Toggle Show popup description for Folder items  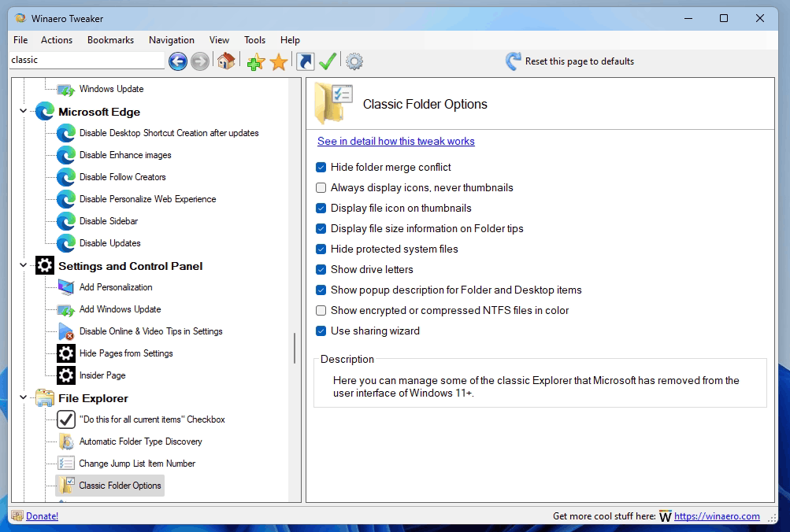click(x=321, y=290)
